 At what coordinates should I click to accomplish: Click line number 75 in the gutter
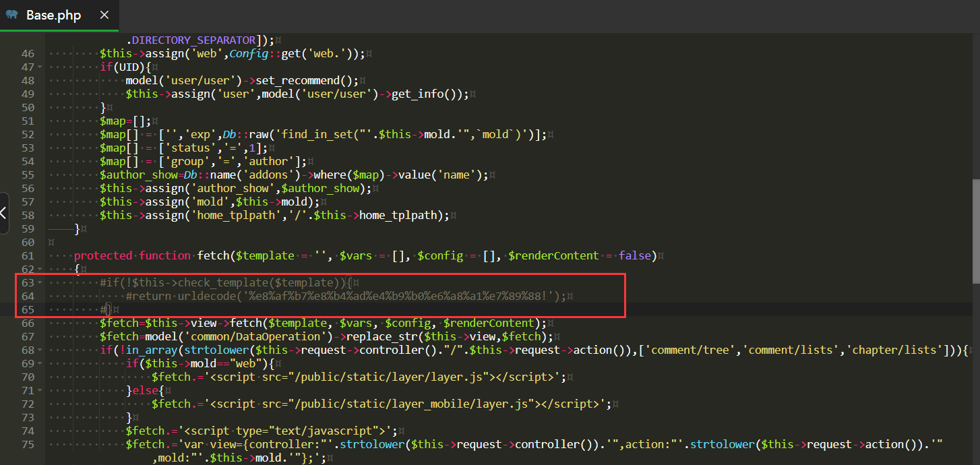28,444
